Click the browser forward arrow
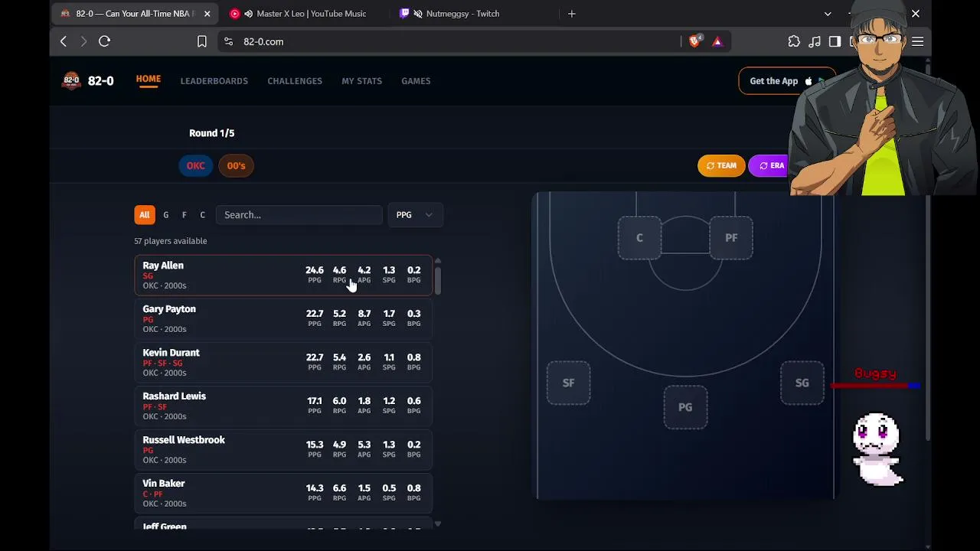The width and height of the screenshot is (980, 551). click(83, 41)
